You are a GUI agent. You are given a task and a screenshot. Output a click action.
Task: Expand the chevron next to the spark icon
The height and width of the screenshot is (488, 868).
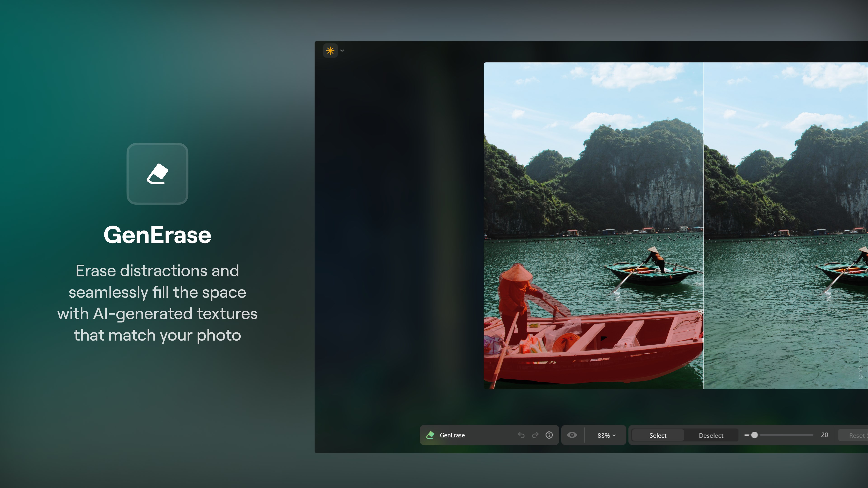tap(342, 51)
